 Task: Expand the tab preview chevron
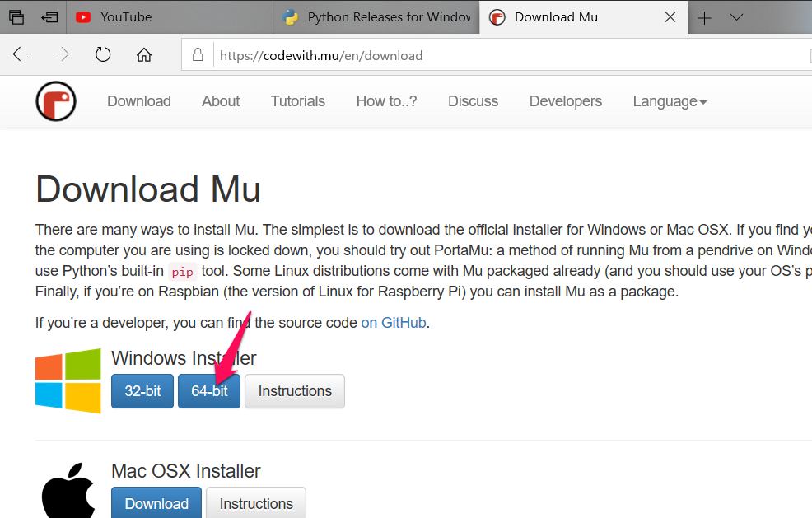[x=736, y=17]
